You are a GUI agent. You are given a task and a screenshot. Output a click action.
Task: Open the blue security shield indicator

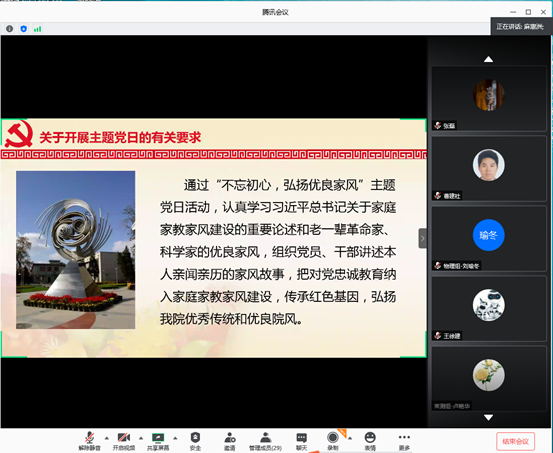pos(24,29)
